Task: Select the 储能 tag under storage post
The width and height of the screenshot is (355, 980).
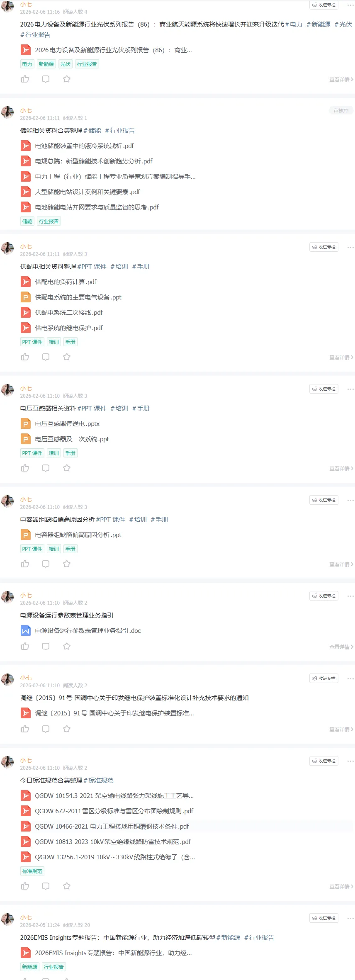Action: [27, 221]
